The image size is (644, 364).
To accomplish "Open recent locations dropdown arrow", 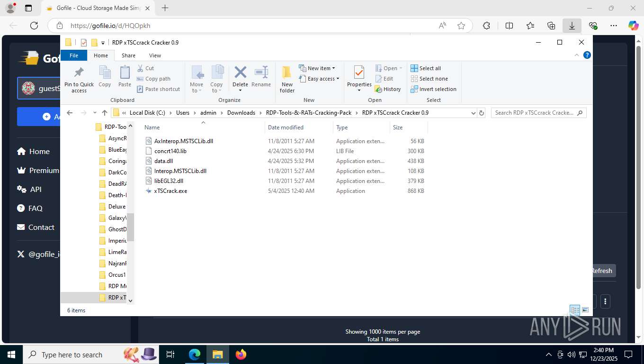I will pos(95,113).
